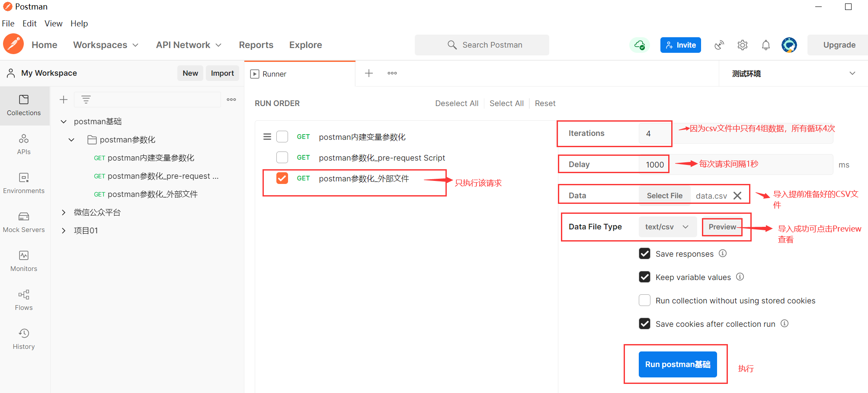Click the New button in workspace

click(x=190, y=73)
